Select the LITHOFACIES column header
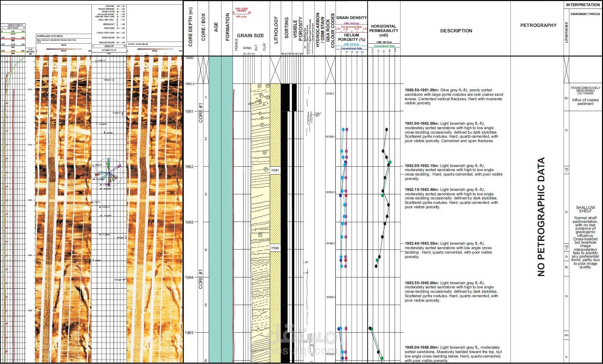The width and height of the screenshot is (603, 364). 567,33
